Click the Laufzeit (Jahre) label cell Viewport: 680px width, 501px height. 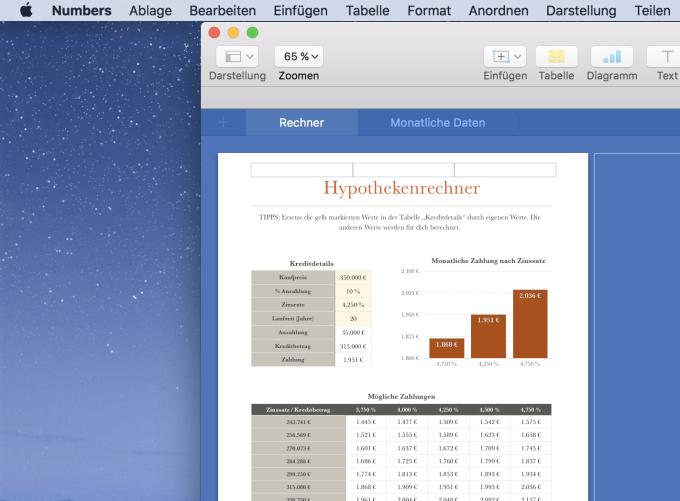pyautogui.click(x=293, y=318)
